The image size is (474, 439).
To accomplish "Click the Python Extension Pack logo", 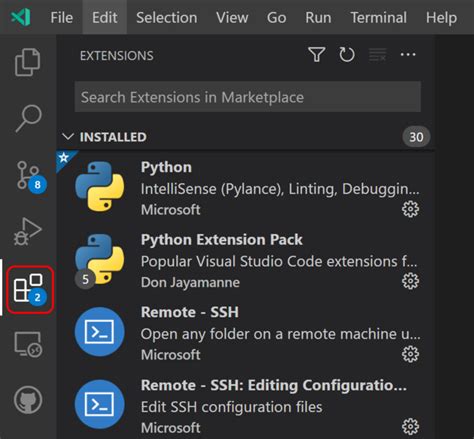I will 100,259.
